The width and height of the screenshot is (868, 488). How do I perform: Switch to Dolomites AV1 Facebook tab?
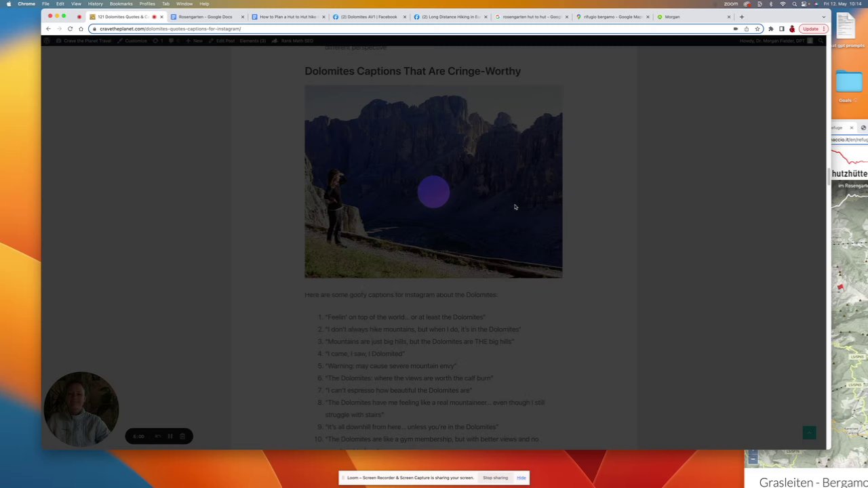click(368, 16)
